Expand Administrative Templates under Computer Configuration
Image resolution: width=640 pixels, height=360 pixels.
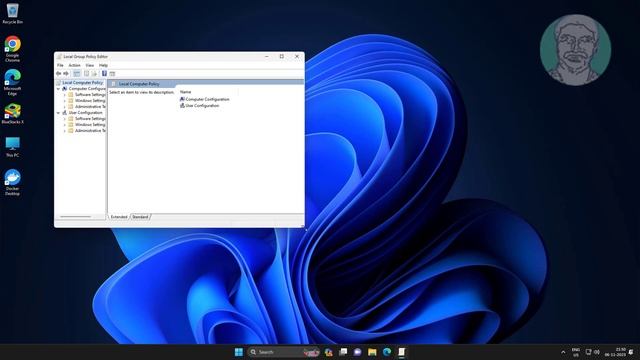point(64,107)
